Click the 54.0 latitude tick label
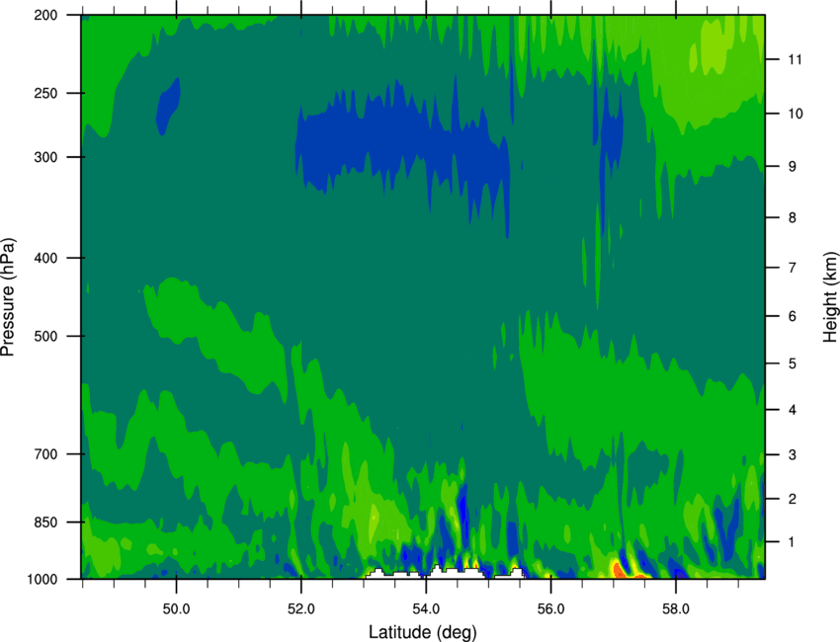 pyautogui.click(x=426, y=609)
